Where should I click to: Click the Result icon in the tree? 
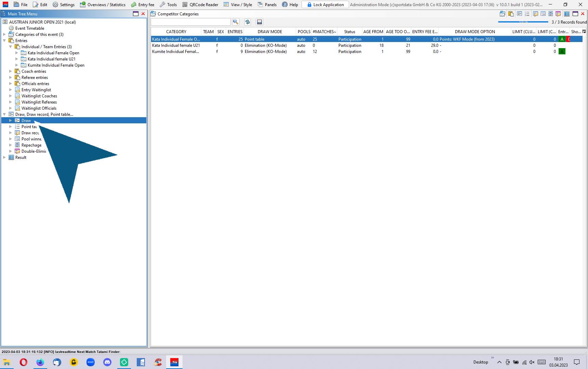tap(11, 157)
